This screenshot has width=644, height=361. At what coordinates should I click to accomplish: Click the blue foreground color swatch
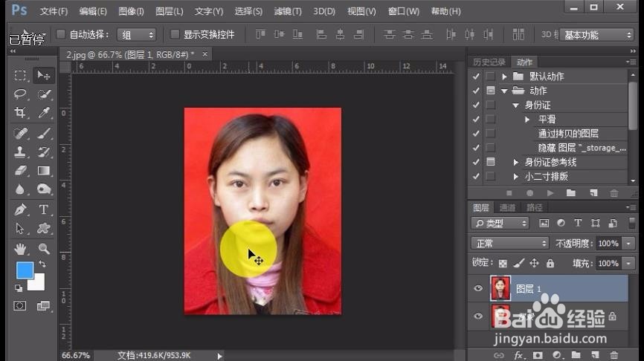(x=24, y=270)
